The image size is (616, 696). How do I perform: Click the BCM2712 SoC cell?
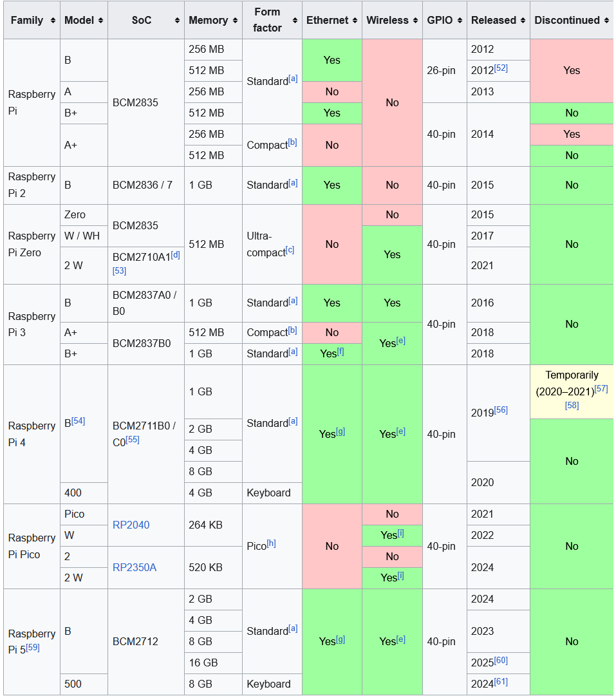(146, 642)
